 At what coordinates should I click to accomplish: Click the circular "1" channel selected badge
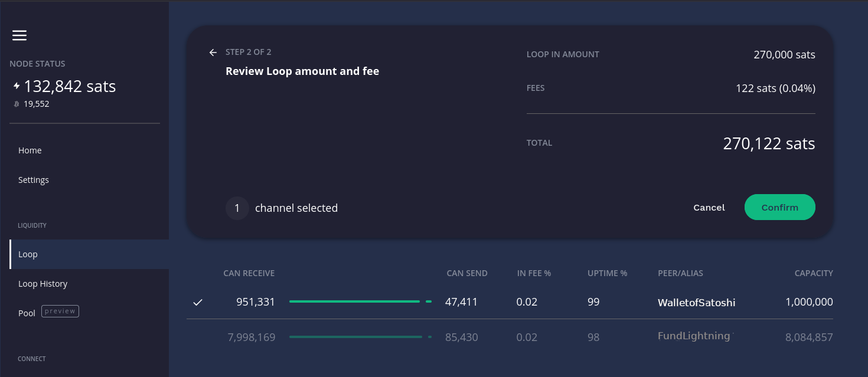click(237, 208)
